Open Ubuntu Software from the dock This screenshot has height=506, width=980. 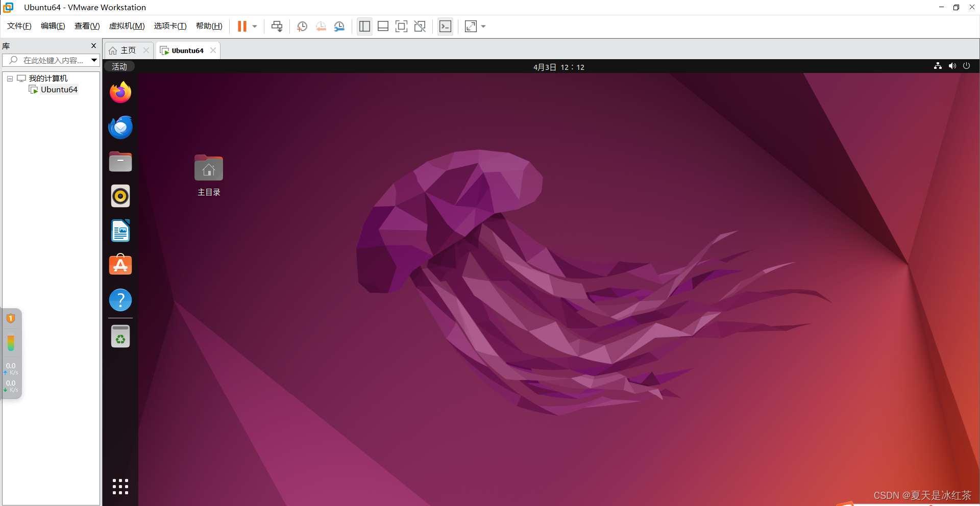pyautogui.click(x=120, y=265)
